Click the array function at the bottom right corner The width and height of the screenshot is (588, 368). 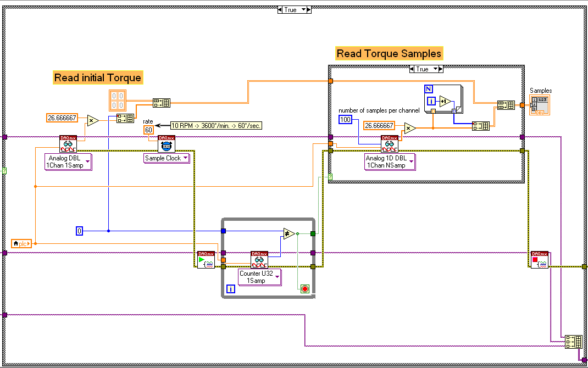click(x=573, y=342)
